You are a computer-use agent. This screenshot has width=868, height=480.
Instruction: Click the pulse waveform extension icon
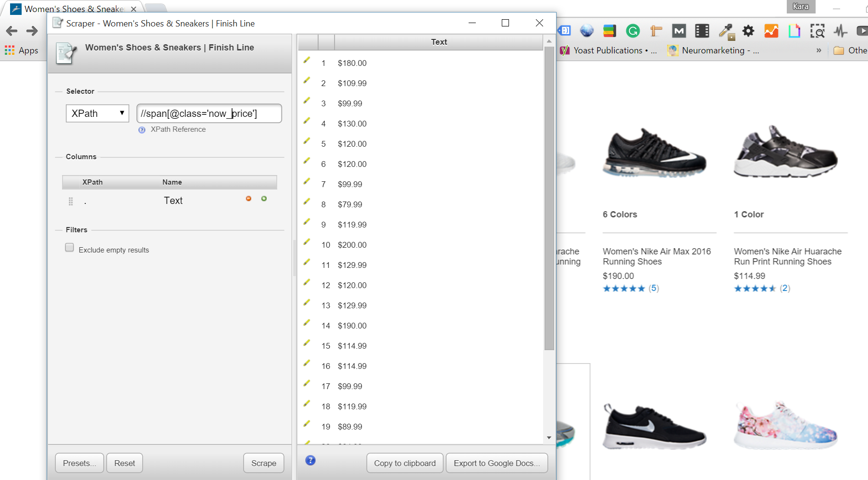pos(841,31)
